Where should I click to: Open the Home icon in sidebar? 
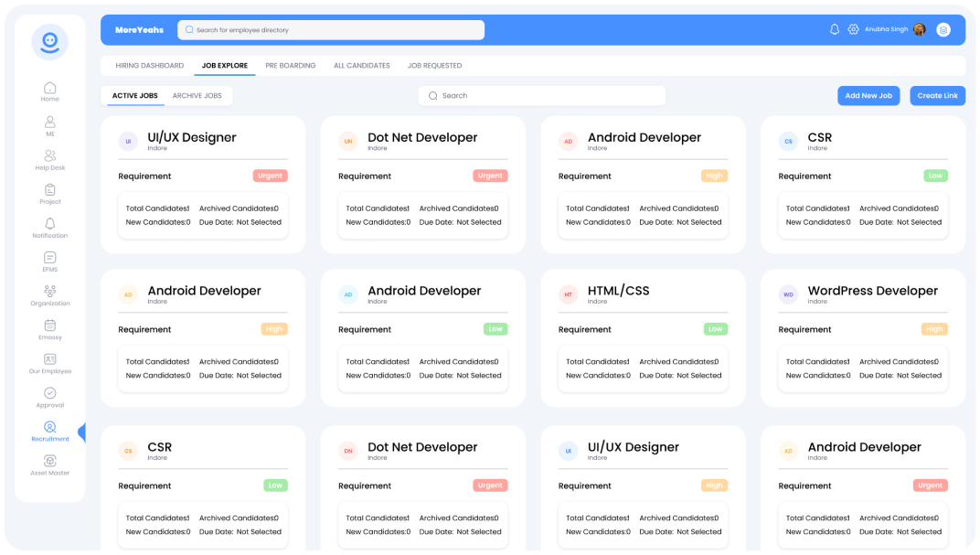49,89
